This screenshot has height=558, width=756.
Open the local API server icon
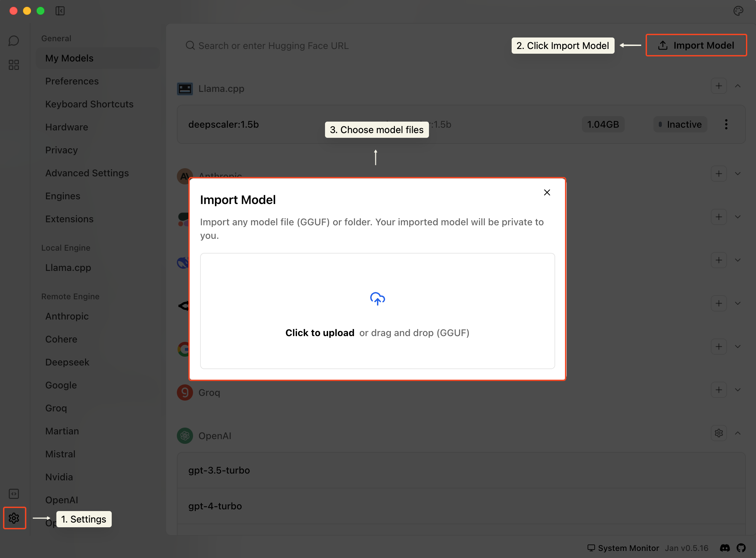(x=14, y=494)
